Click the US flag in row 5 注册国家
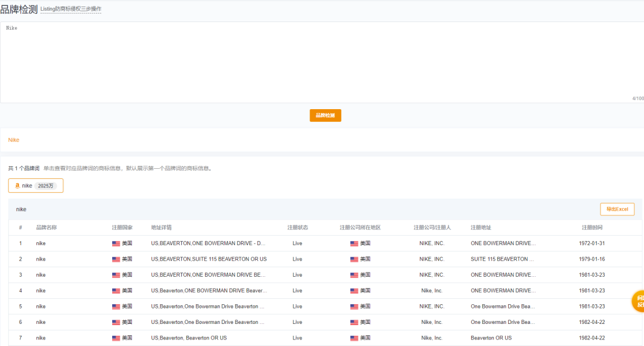Viewport: 644px width, 346px height. pyautogui.click(x=116, y=307)
